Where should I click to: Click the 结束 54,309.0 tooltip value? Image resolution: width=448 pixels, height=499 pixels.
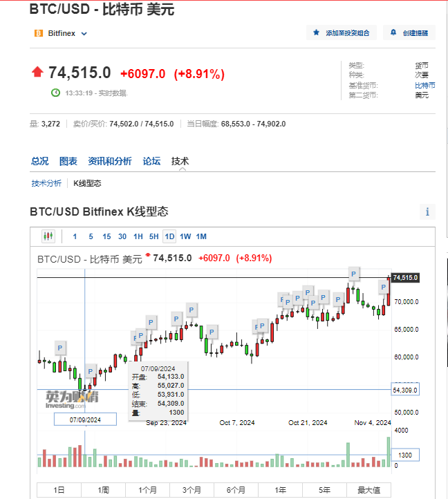pyautogui.click(x=171, y=403)
